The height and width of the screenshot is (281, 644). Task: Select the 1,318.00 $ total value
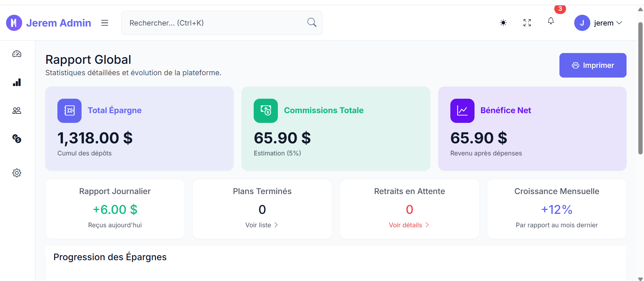click(x=95, y=138)
